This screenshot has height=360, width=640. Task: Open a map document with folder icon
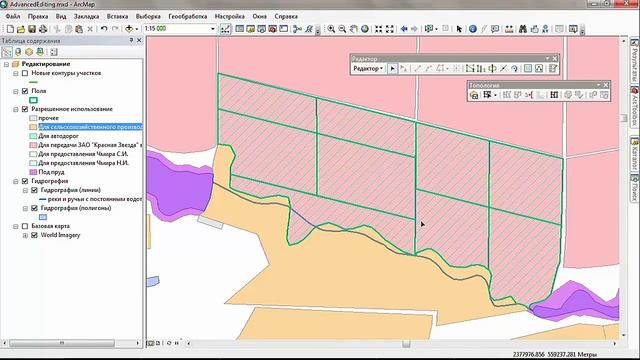[x=21, y=29]
